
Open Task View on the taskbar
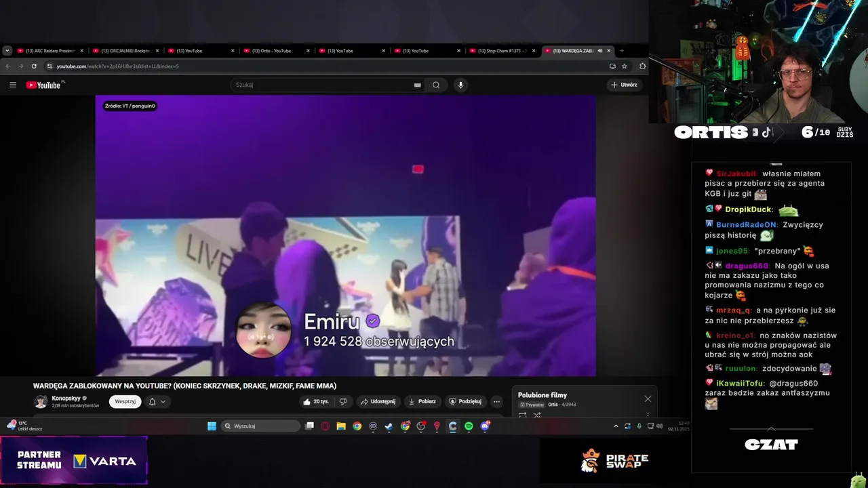tap(309, 426)
